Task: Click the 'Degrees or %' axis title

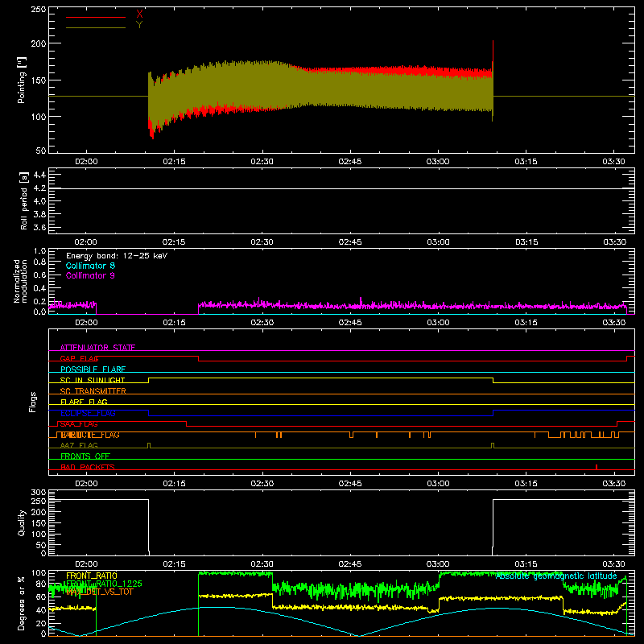Action: [x=22, y=603]
